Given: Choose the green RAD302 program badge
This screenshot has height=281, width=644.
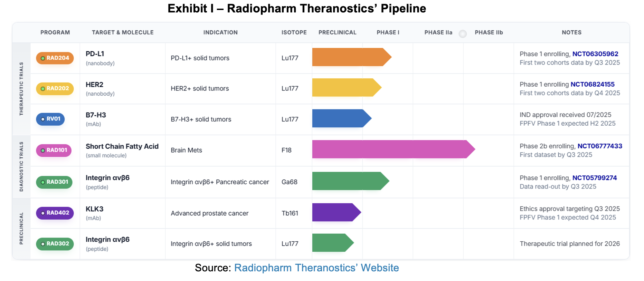Looking at the screenshot, I should pyautogui.click(x=55, y=244).
